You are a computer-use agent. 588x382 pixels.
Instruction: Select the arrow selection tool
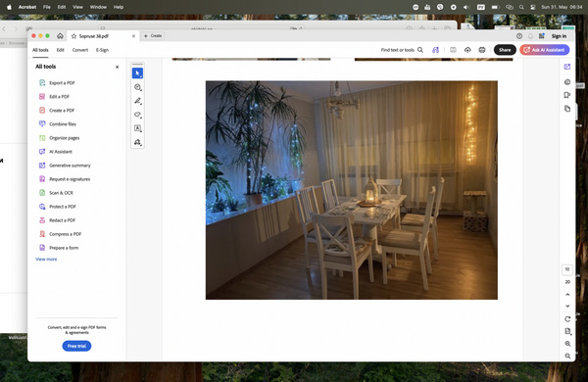pyautogui.click(x=137, y=73)
